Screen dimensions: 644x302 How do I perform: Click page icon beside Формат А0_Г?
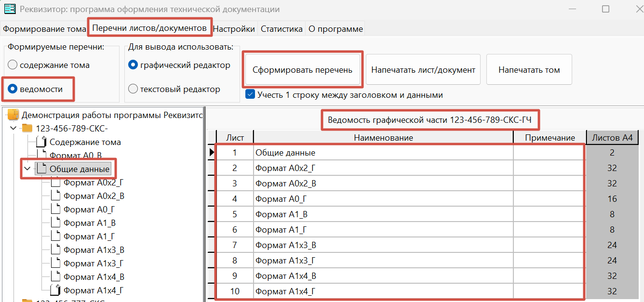coord(56,209)
